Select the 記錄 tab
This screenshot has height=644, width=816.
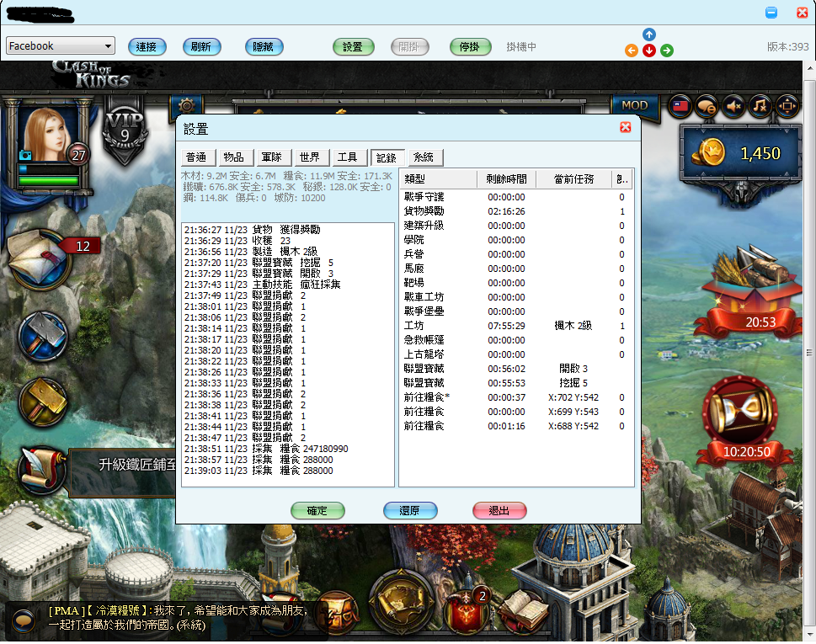[387, 157]
